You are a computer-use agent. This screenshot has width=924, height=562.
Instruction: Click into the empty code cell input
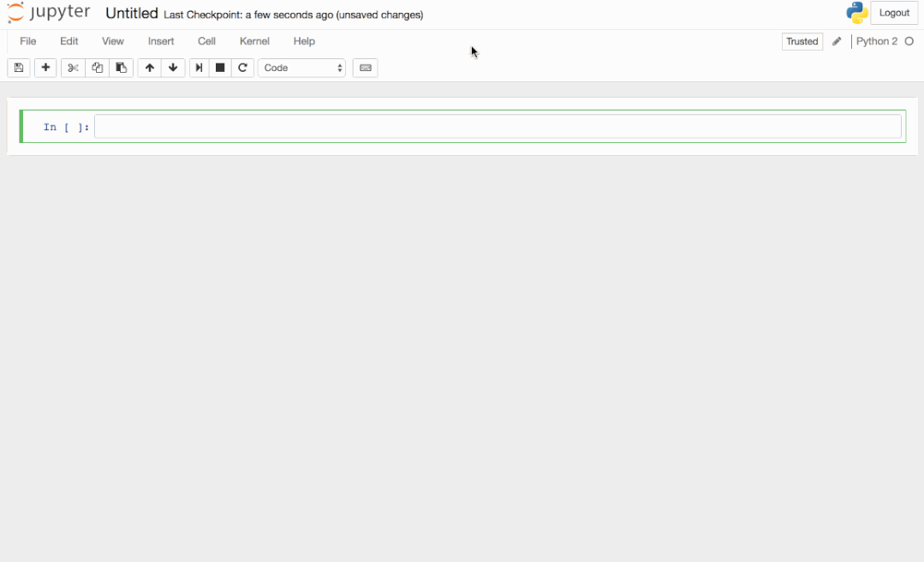pos(498,127)
